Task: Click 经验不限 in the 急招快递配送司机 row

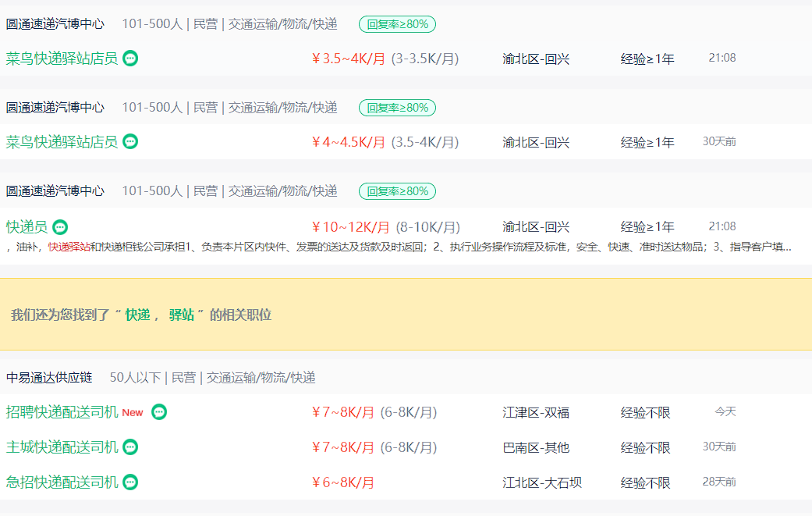Action: [x=646, y=483]
